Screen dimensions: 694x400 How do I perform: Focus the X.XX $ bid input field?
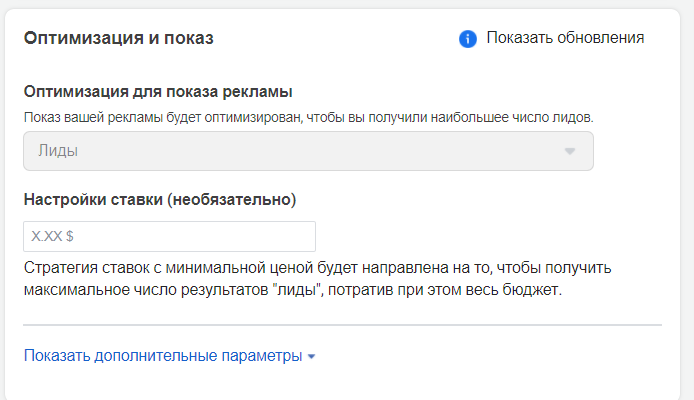tap(169, 236)
